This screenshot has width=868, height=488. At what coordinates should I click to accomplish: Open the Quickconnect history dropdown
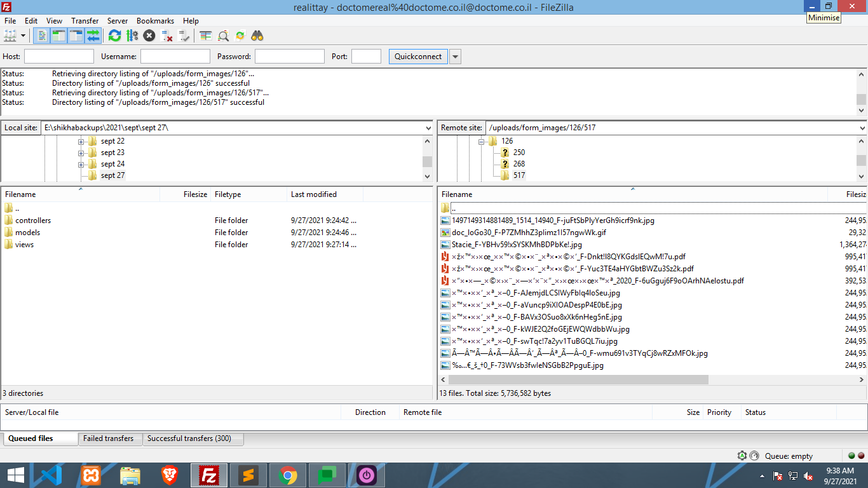455,57
